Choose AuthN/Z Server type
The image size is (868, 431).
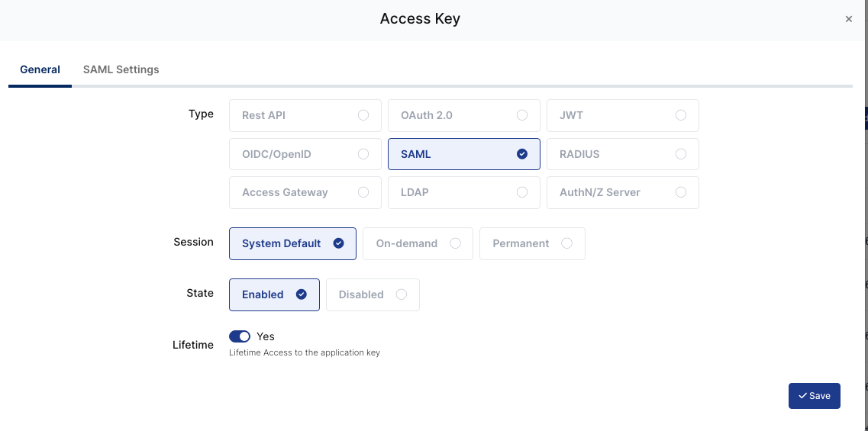[622, 192]
